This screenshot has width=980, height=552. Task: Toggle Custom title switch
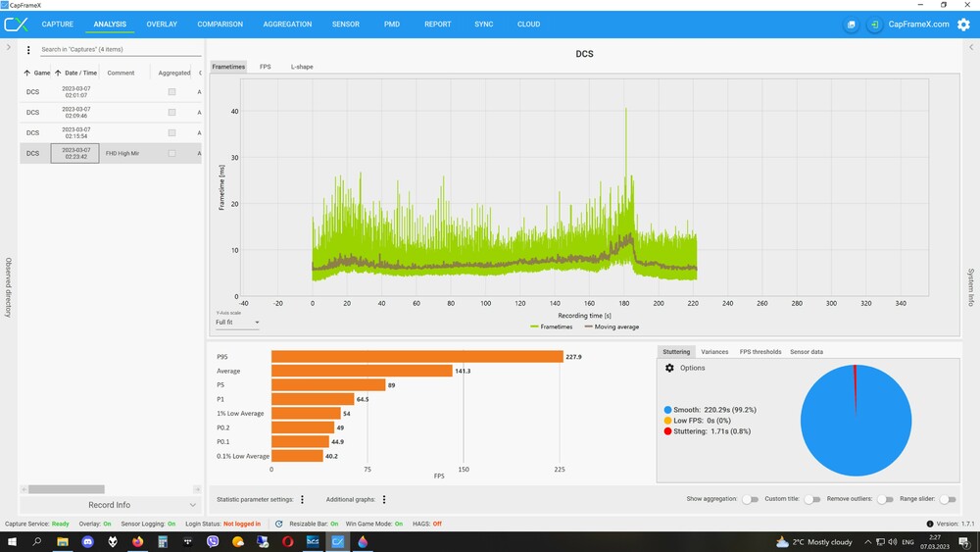click(811, 499)
